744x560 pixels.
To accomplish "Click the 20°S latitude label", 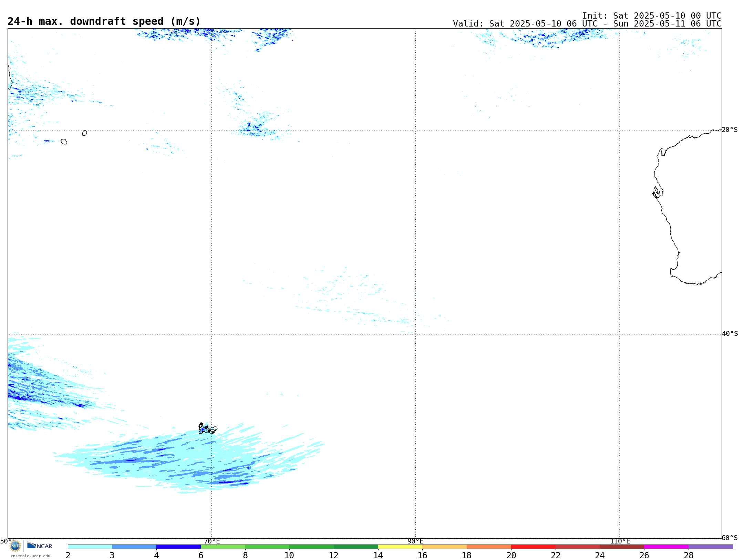I will coord(730,130).
